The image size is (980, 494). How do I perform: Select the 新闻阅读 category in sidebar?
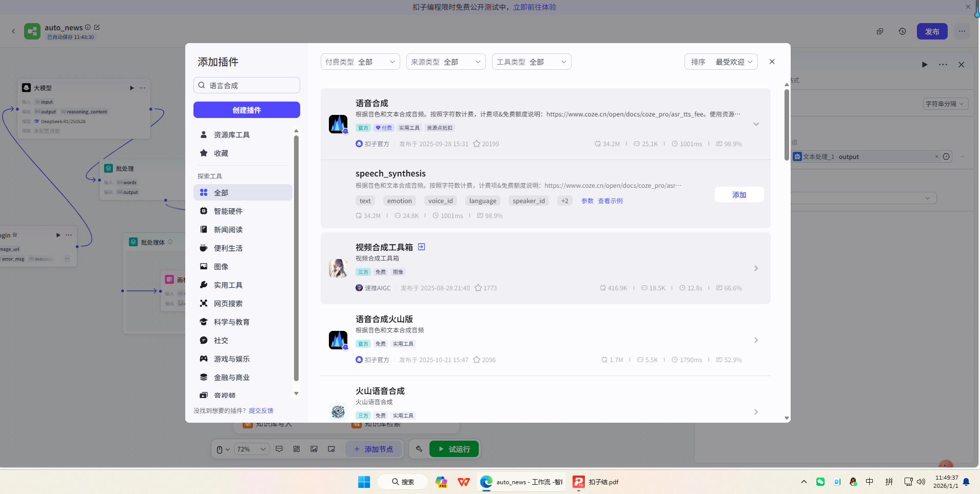(x=228, y=229)
